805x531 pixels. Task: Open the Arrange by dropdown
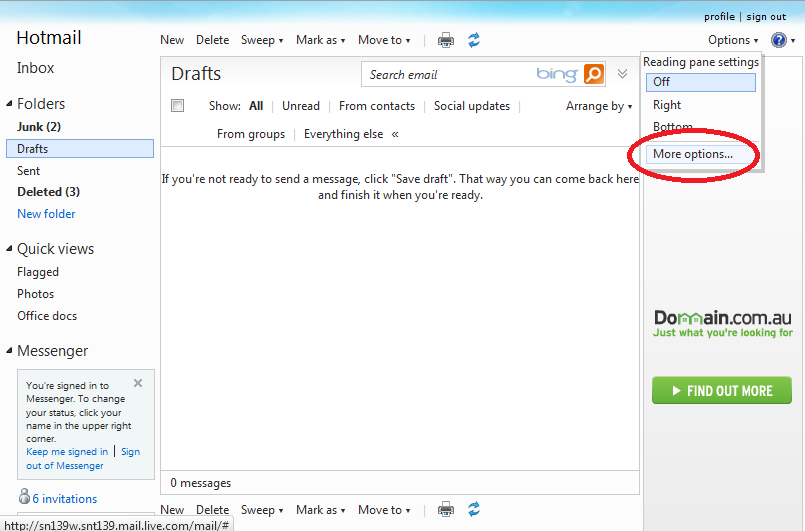pyautogui.click(x=599, y=106)
